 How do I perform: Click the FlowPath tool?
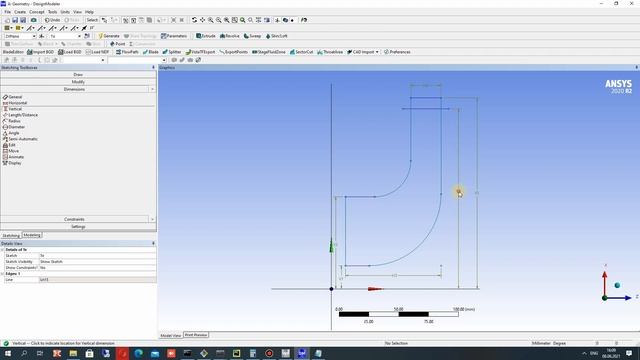[x=127, y=52]
